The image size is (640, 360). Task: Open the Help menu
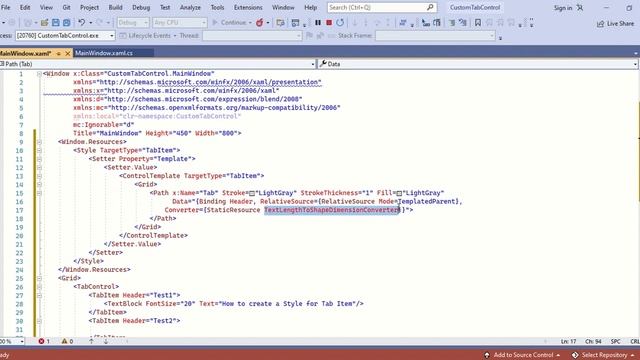(x=310, y=7)
